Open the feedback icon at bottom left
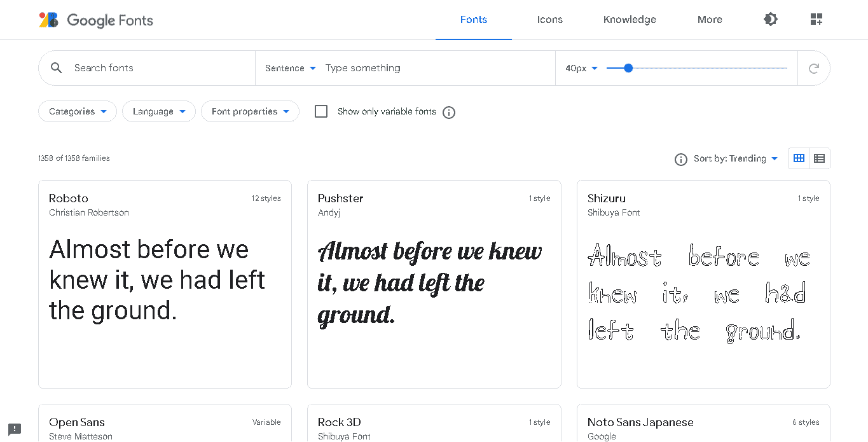Viewport: 868px width, 442px height. [15, 429]
